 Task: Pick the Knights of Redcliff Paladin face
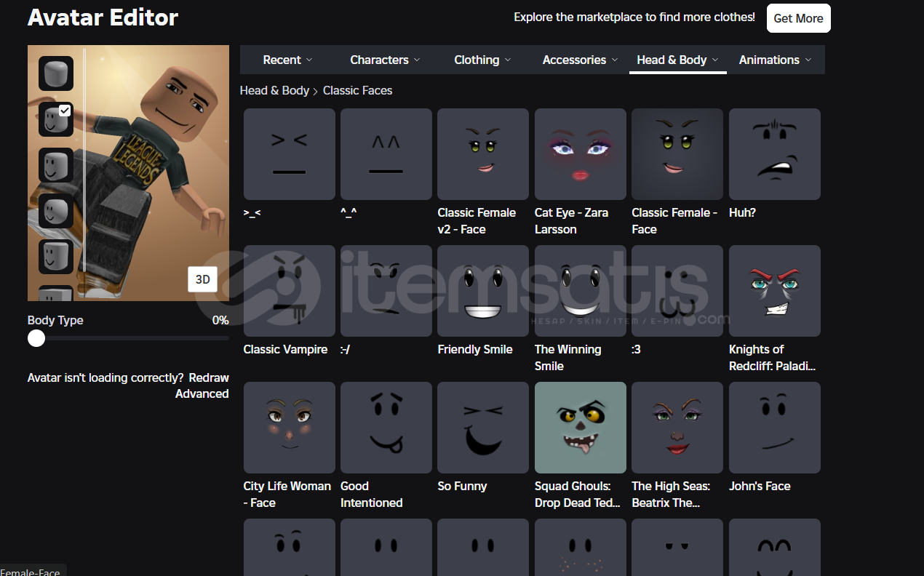pyautogui.click(x=775, y=291)
